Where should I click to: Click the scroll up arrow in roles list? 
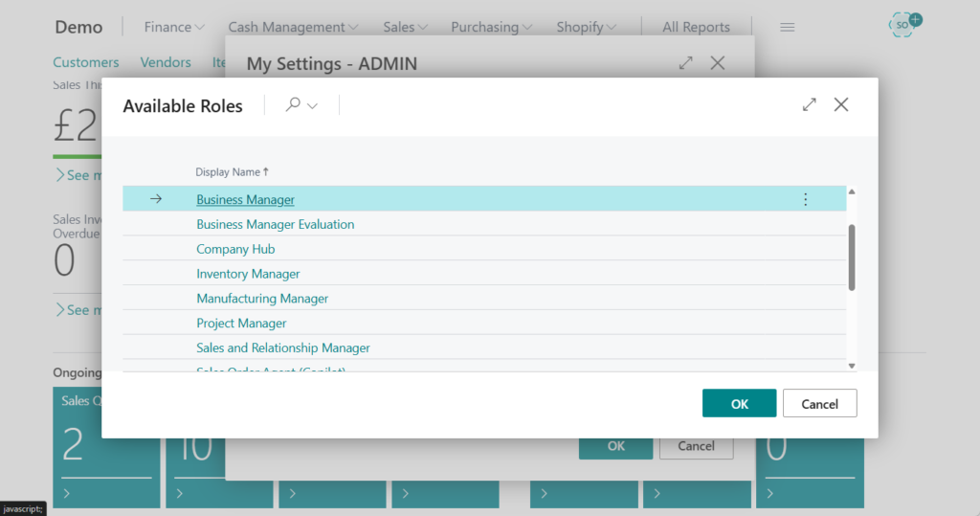coord(852,192)
